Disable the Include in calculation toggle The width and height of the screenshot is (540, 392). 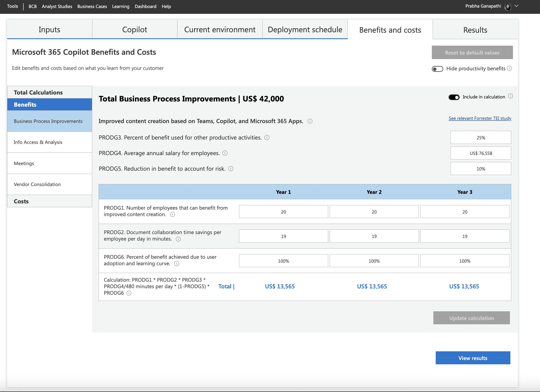pyautogui.click(x=454, y=97)
